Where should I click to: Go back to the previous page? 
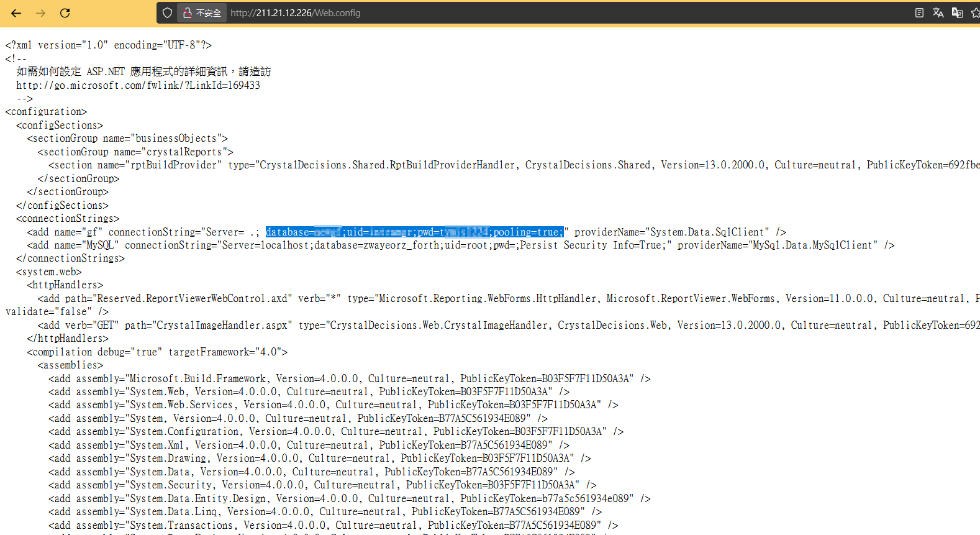point(16,12)
